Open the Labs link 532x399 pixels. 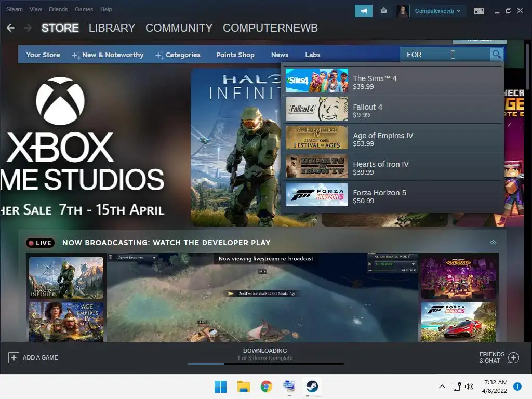coord(312,55)
